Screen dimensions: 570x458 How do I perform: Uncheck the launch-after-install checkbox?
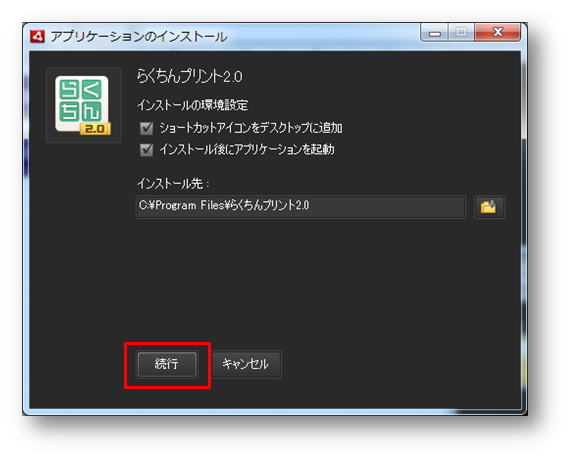point(146,149)
